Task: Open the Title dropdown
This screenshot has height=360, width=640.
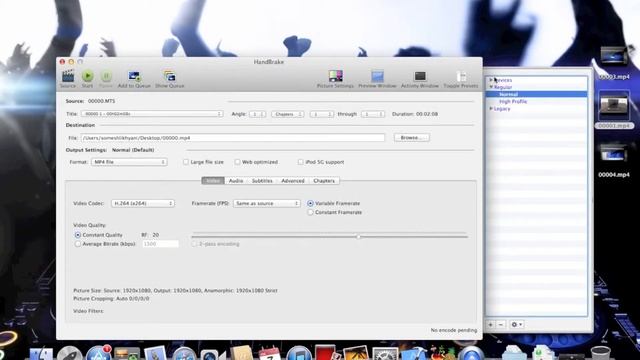Action: point(152,114)
